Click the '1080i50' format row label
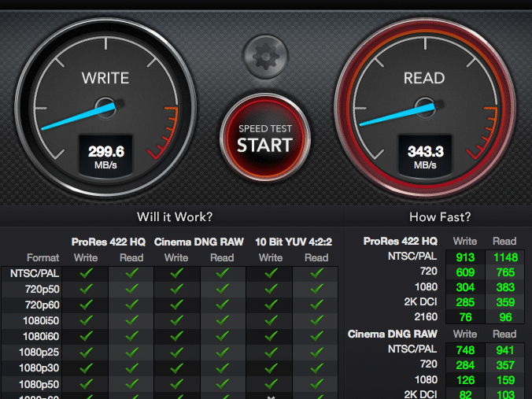 pyautogui.click(x=41, y=320)
